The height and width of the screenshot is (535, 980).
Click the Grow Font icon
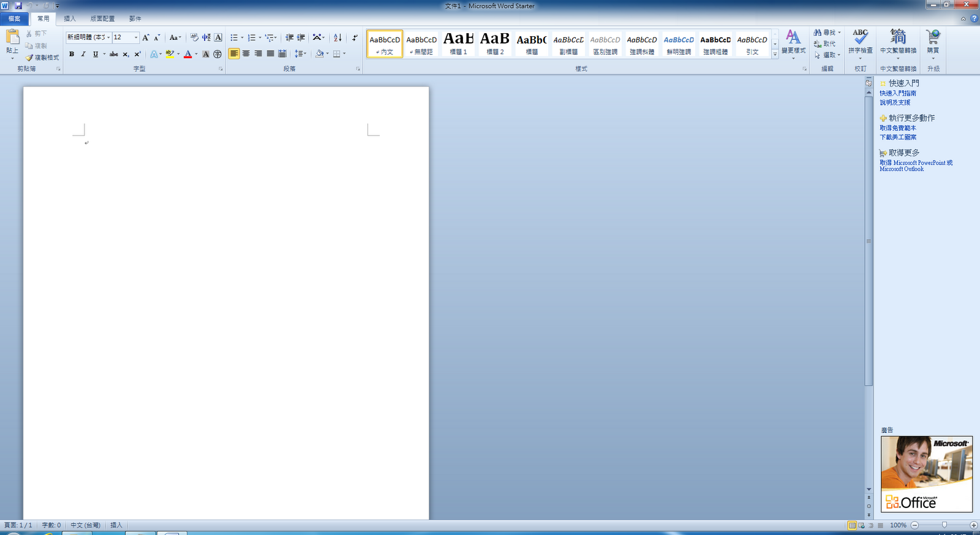[146, 37]
